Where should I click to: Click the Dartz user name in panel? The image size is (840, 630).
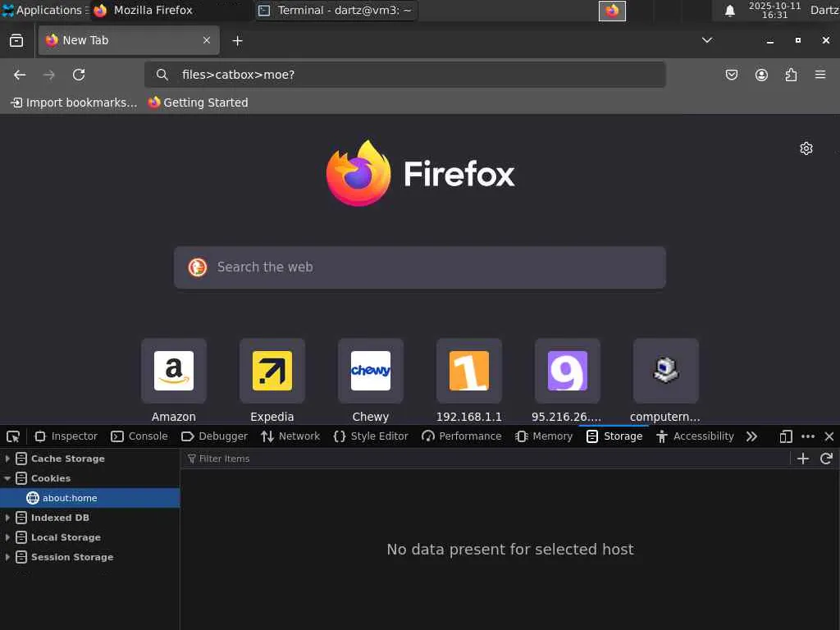coord(824,10)
